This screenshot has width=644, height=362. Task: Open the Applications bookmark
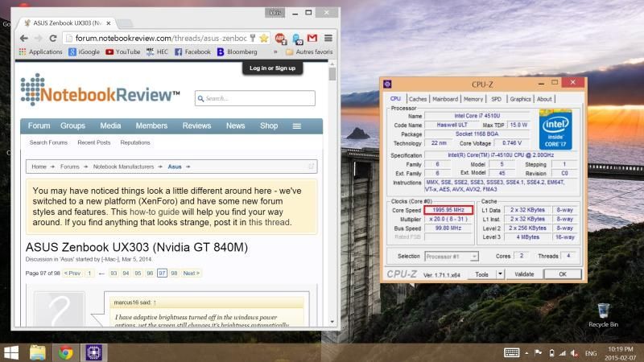(41, 51)
